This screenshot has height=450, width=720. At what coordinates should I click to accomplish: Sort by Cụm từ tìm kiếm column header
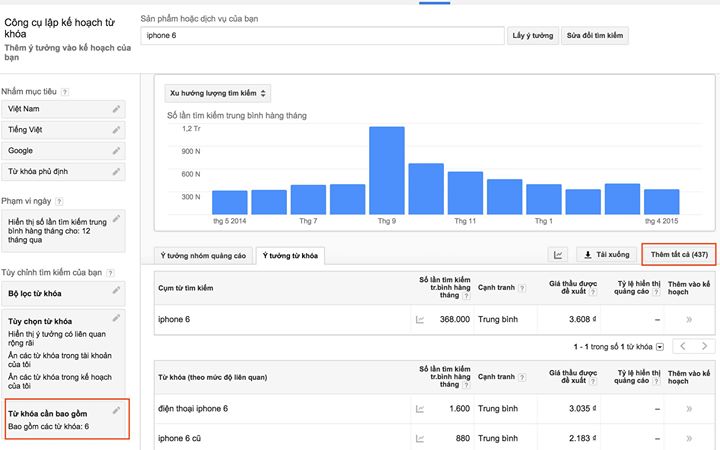point(186,288)
